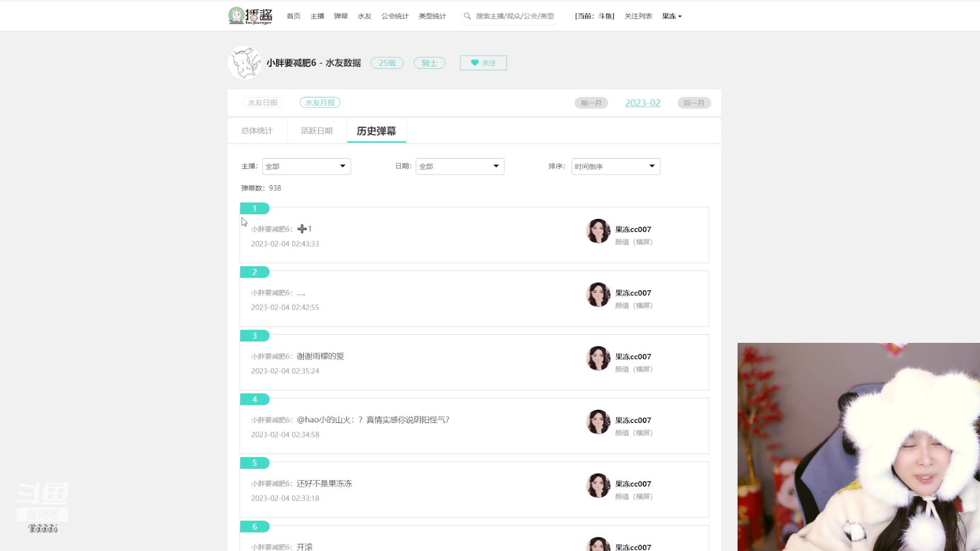
Task: Switch to 水友月报 view
Action: click(x=320, y=103)
